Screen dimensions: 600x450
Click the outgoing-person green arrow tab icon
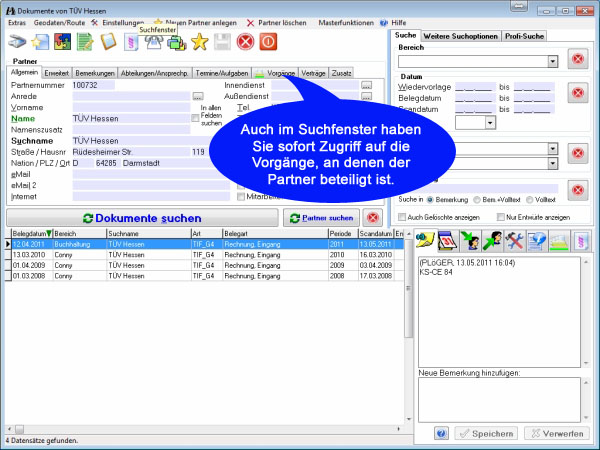point(492,241)
